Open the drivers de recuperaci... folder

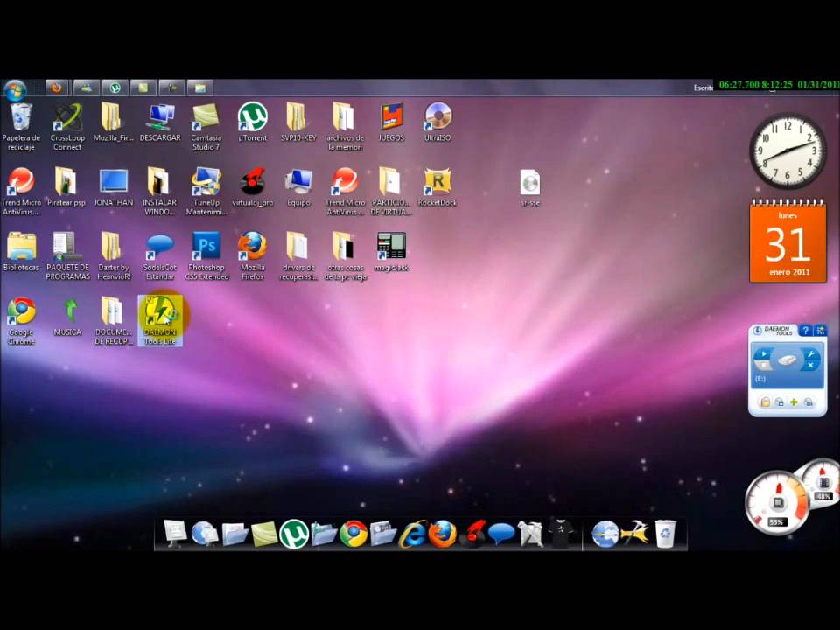pos(298,256)
